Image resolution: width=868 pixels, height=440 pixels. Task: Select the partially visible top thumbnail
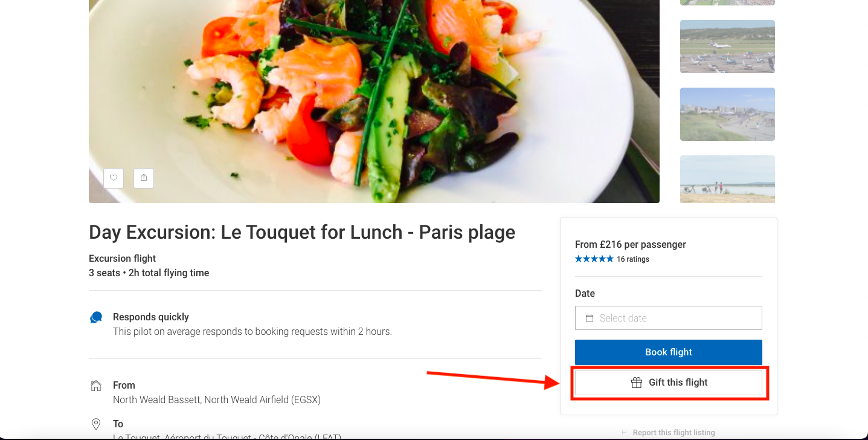point(727,2)
